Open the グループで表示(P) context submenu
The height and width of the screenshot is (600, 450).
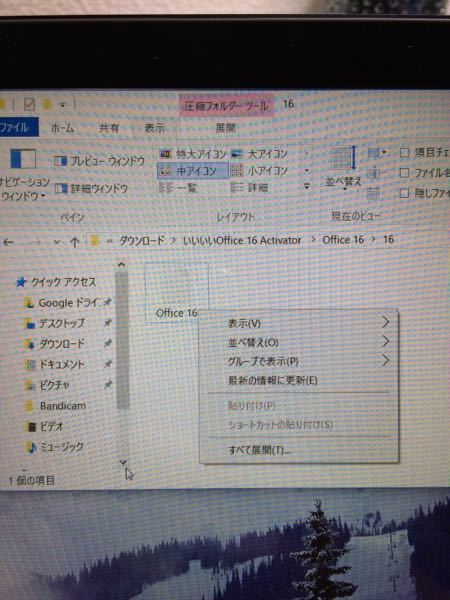click(x=299, y=361)
